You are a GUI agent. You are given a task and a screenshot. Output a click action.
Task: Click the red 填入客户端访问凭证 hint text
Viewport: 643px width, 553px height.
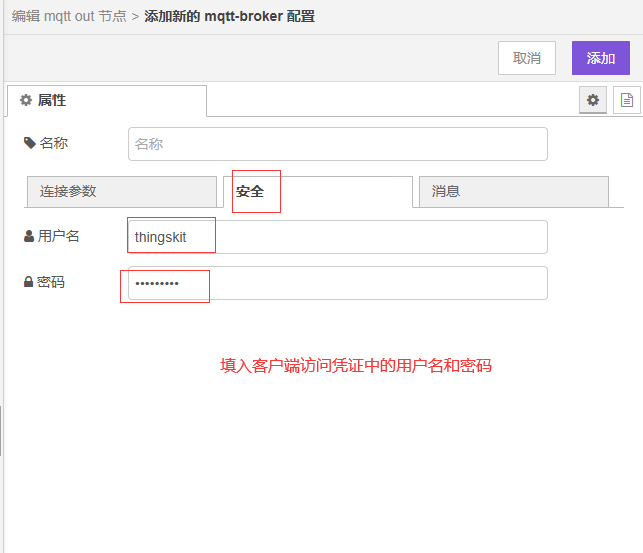356,366
